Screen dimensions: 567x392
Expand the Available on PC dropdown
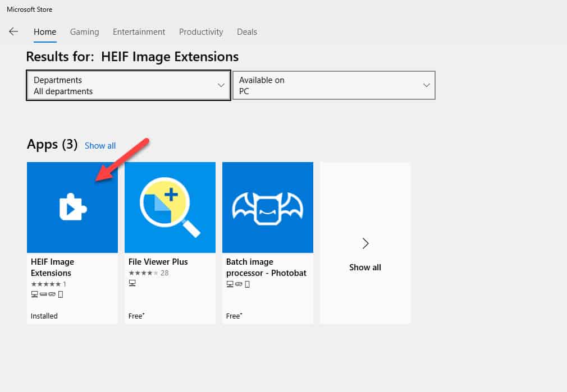click(334, 85)
